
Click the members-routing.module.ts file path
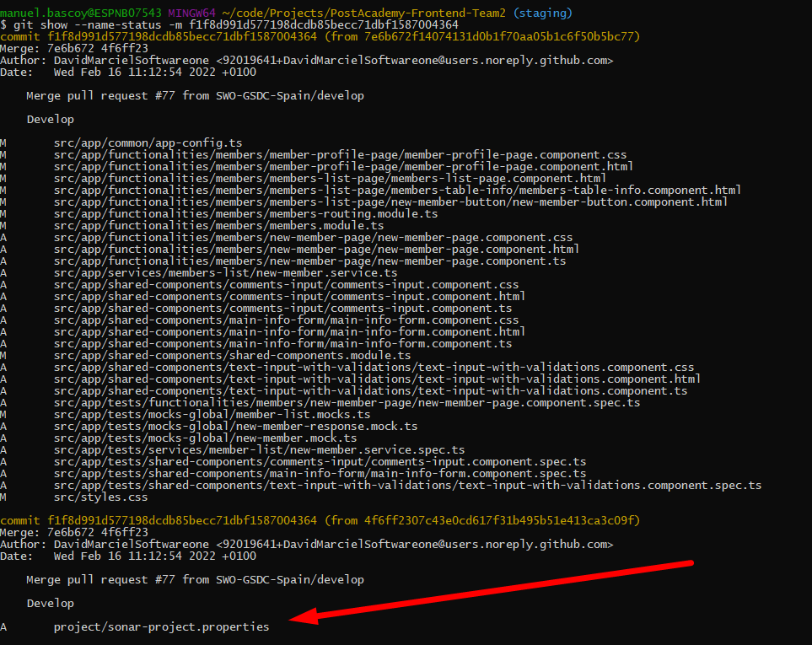[x=245, y=213]
